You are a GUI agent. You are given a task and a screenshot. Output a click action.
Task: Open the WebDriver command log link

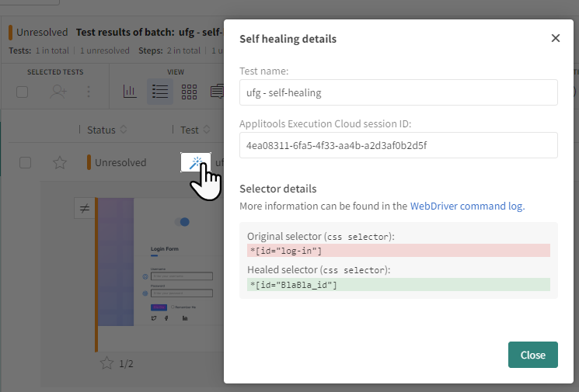(466, 206)
